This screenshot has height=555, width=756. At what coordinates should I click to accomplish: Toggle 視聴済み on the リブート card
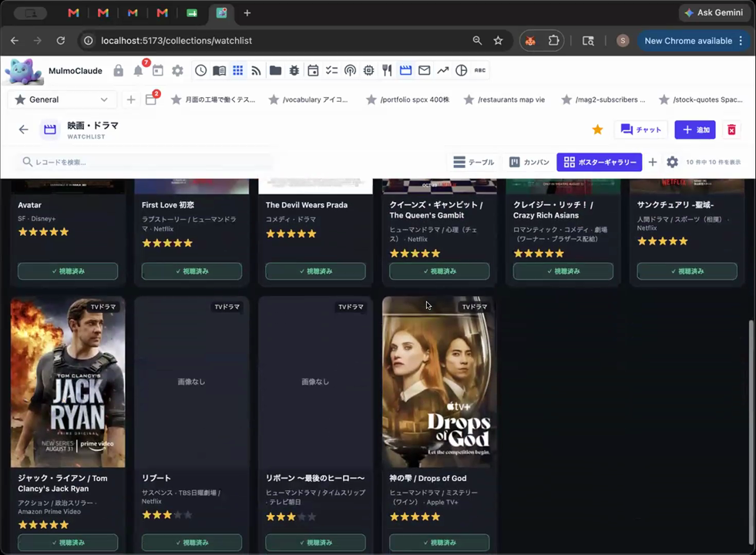[x=192, y=543]
